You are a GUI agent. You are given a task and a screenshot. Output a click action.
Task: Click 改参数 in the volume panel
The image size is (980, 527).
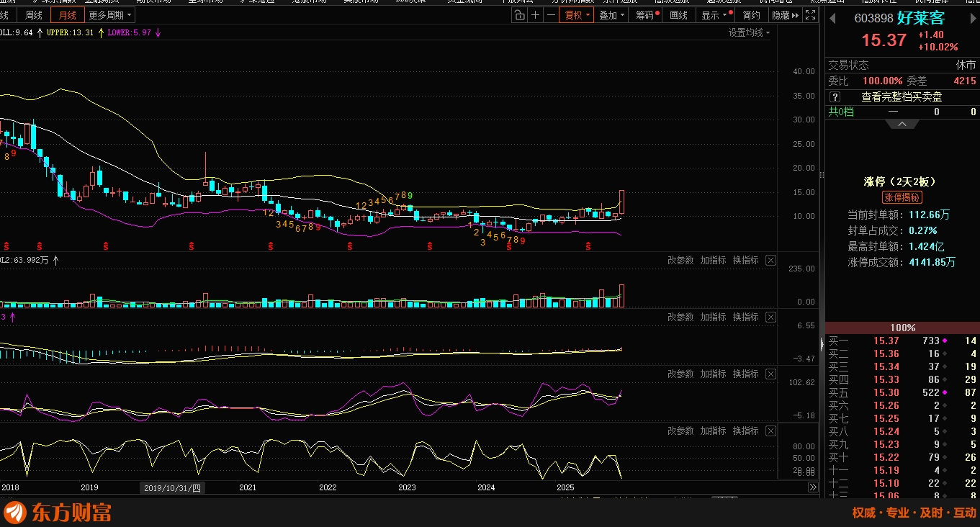pyautogui.click(x=680, y=260)
